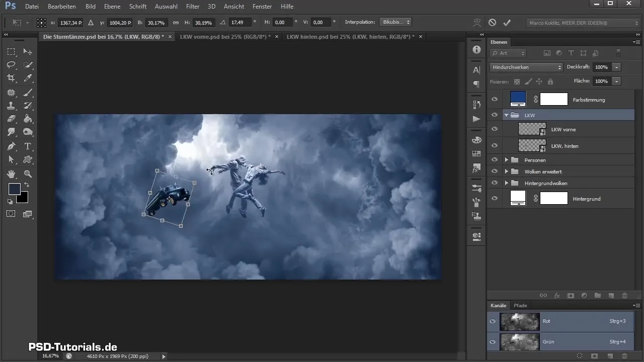Switch to the Pfade panel tab

(520, 306)
